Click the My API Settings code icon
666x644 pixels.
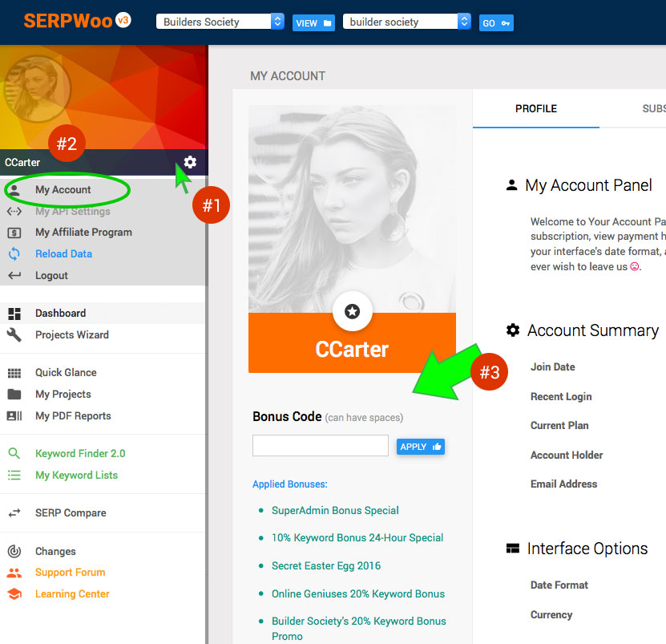click(x=14, y=211)
